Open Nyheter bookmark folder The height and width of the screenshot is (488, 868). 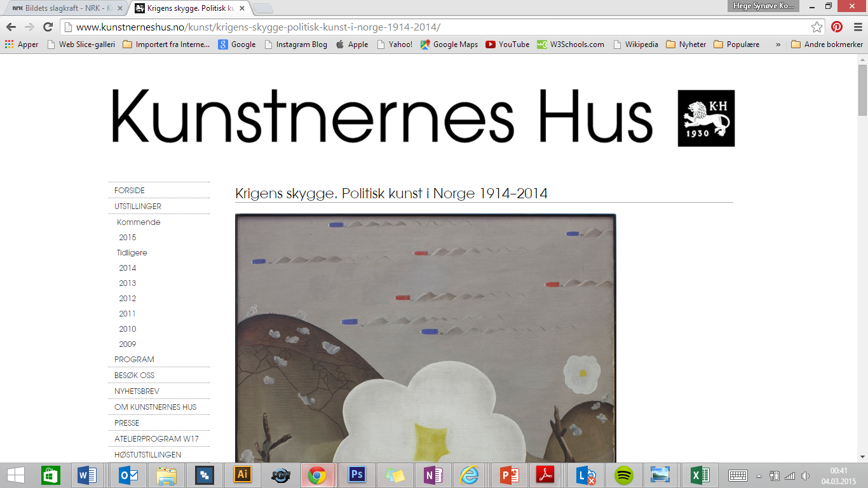(686, 44)
